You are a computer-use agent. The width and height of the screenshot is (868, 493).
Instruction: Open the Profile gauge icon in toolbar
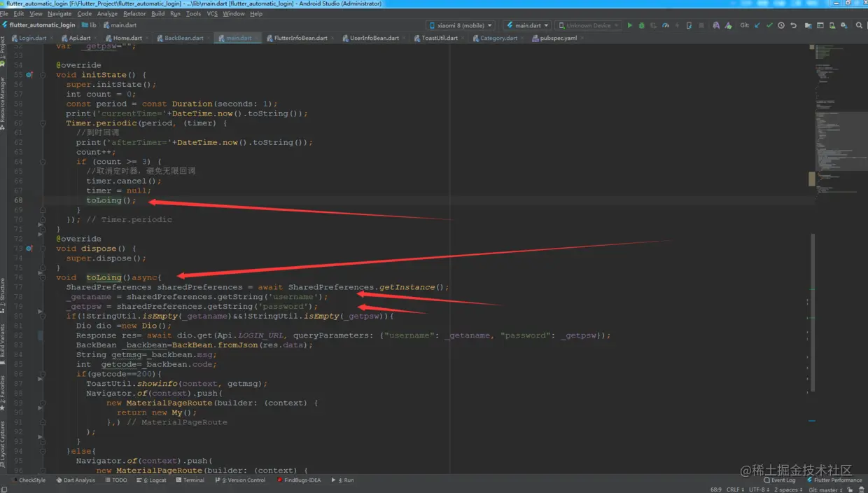(665, 25)
